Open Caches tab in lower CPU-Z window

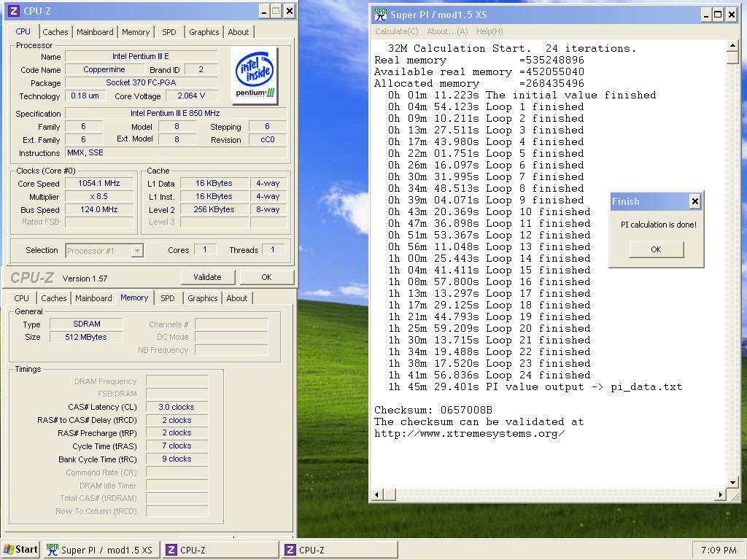point(54,298)
